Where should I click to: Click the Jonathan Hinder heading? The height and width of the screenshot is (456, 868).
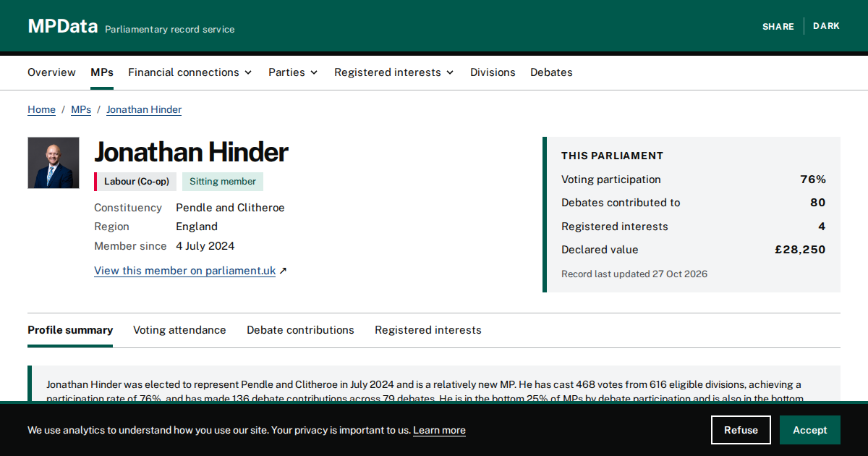tap(191, 152)
